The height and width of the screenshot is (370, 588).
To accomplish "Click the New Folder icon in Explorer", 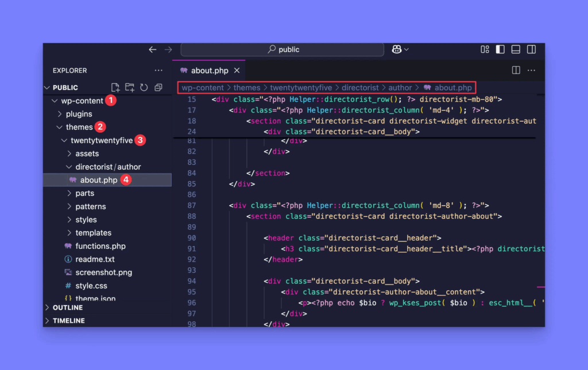I will click(x=130, y=87).
